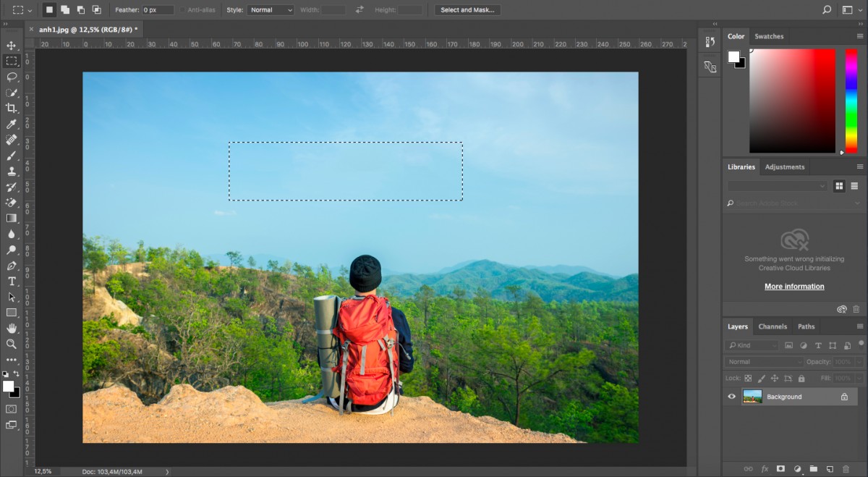Image resolution: width=868 pixels, height=477 pixels.
Task: Click the Select and Mask button
Action: (467, 9)
